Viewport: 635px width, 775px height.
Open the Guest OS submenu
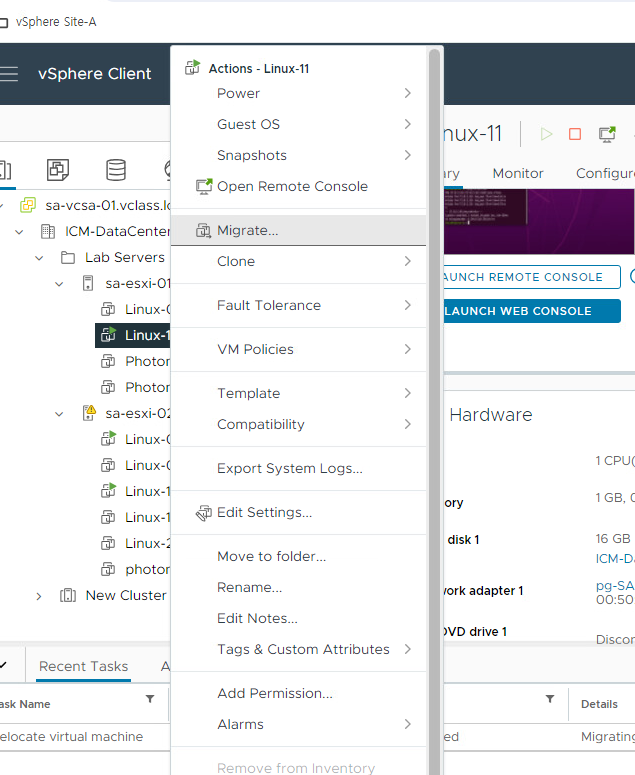tap(298, 124)
